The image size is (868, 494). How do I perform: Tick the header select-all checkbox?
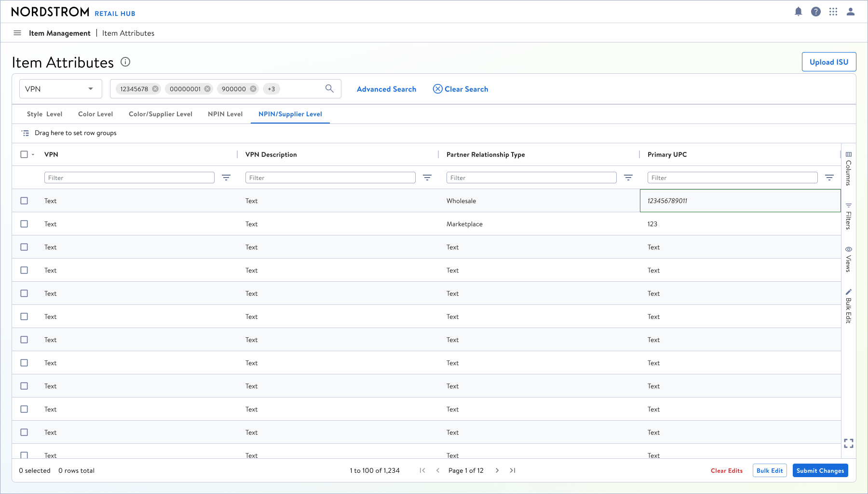click(x=24, y=154)
